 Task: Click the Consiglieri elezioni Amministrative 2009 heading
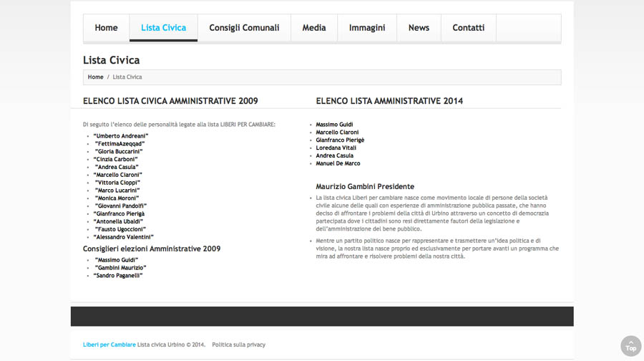point(152,249)
